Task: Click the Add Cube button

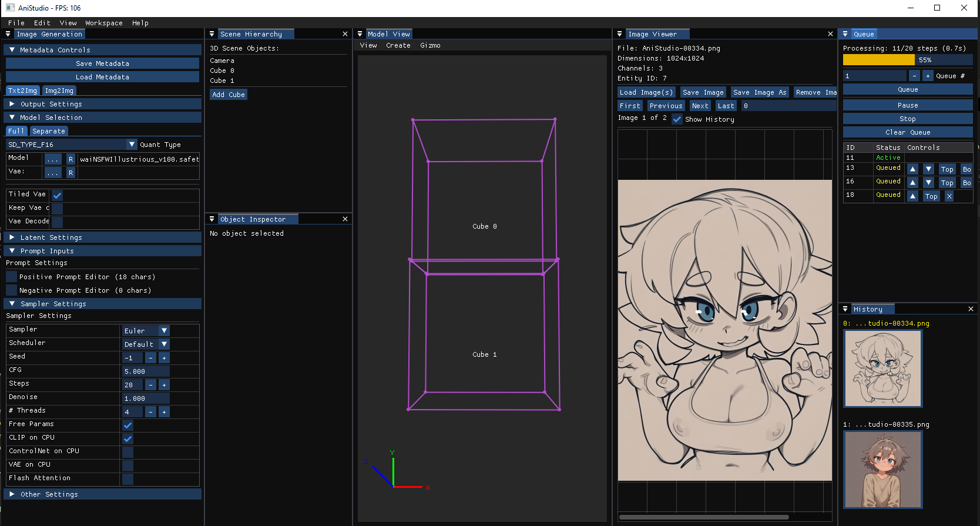Action: (x=229, y=95)
